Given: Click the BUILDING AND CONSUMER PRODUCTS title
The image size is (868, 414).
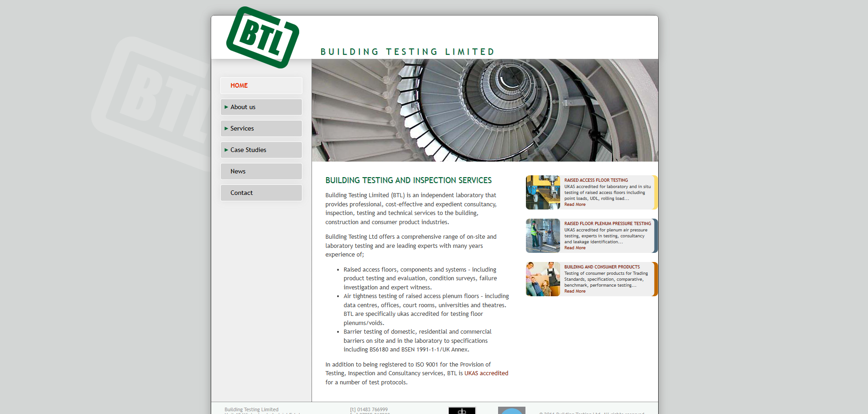Looking at the screenshot, I should pyautogui.click(x=602, y=267).
